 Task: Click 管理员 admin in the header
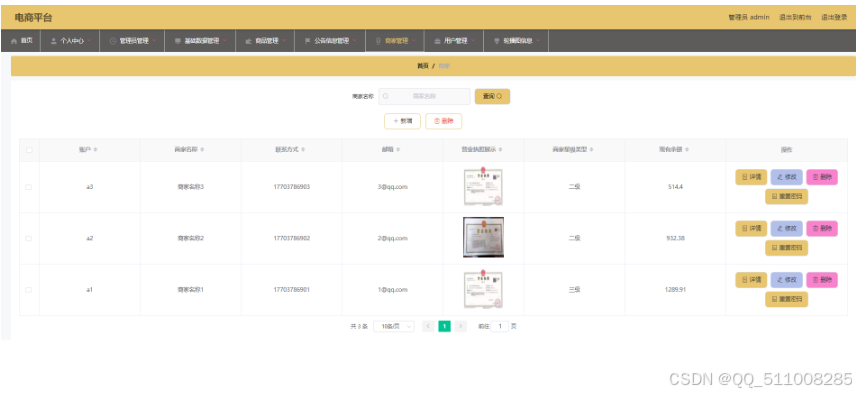click(749, 17)
